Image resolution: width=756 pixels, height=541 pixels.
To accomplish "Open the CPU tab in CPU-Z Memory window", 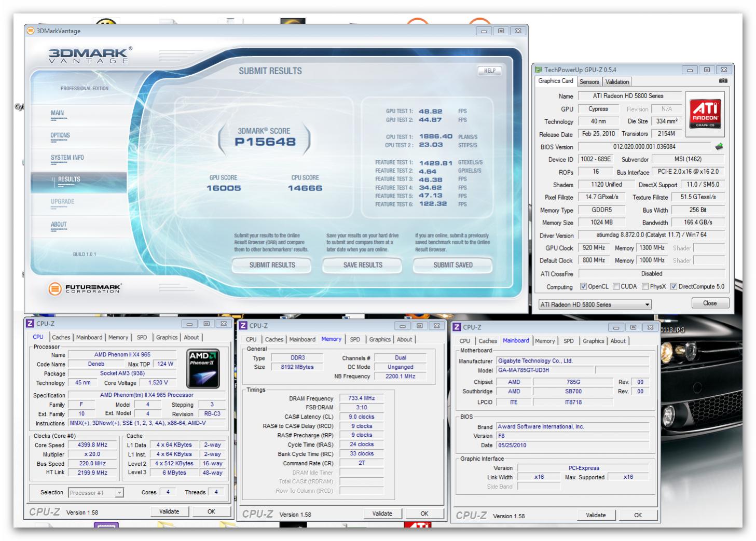I will [251, 340].
